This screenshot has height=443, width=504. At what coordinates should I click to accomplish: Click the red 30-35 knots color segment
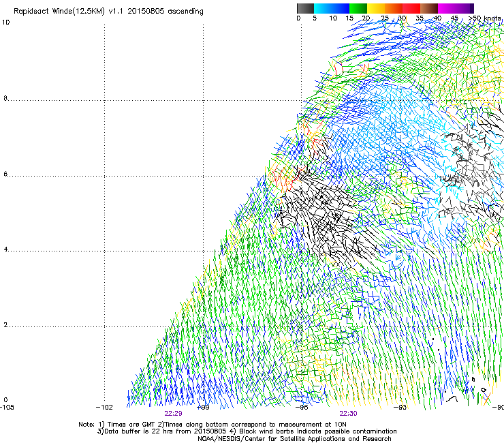[x=411, y=8]
